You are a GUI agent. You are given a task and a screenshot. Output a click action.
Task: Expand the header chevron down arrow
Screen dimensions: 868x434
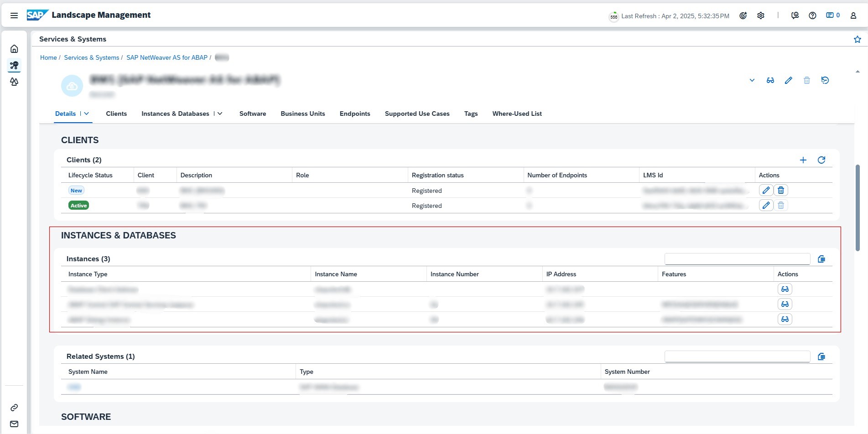tap(752, 80)
